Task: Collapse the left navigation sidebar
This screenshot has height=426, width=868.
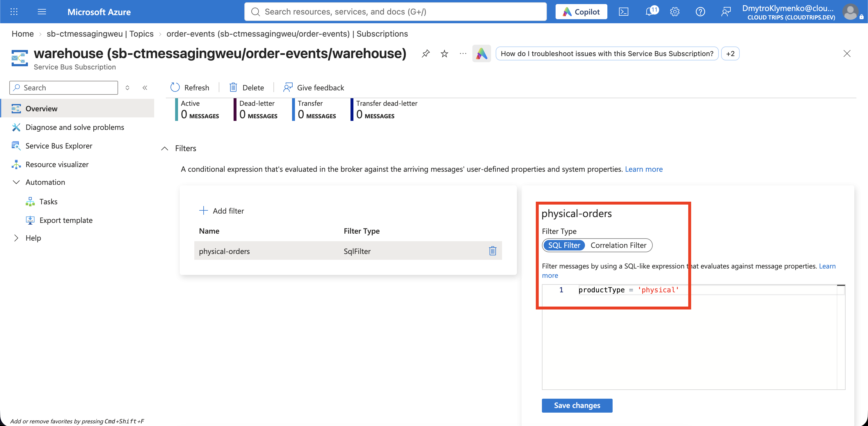Action: (145, 88)
